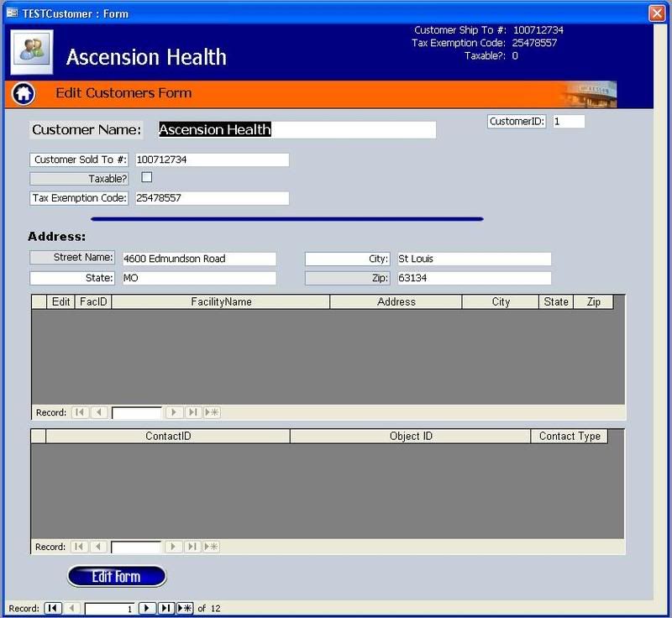This screenshot has height=618, width=672.
Task: New record button in contact subform
Action: (x=211, y=547)
